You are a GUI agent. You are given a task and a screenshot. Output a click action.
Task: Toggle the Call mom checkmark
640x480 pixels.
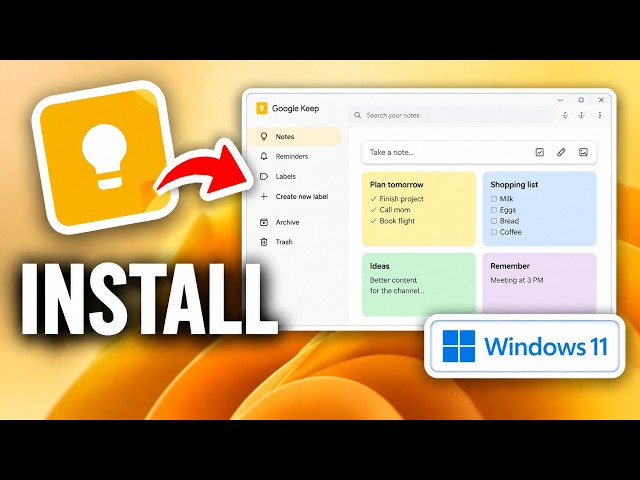point(373,210)
